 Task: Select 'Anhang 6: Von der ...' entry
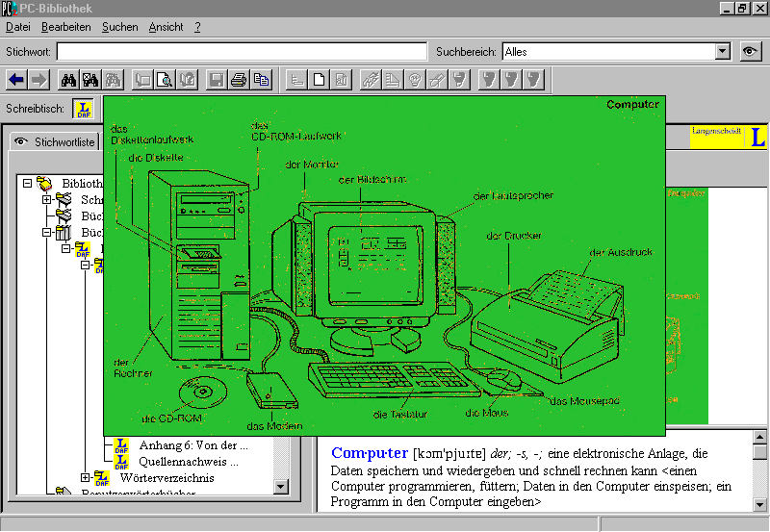pos(192,445)
